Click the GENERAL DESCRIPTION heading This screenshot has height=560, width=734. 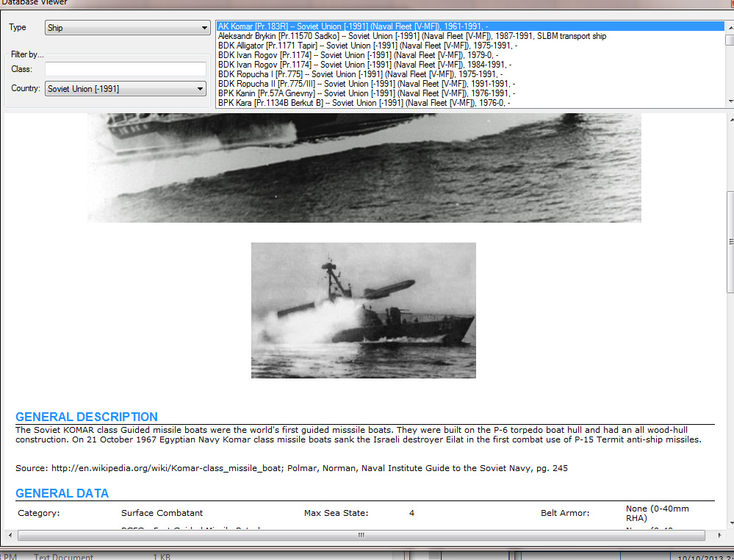(87, 417)
